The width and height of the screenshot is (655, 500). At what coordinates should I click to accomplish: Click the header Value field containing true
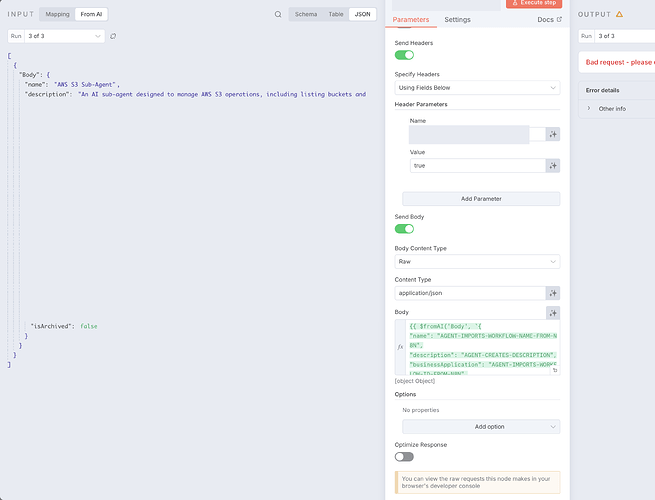click(x=477, y=166)
